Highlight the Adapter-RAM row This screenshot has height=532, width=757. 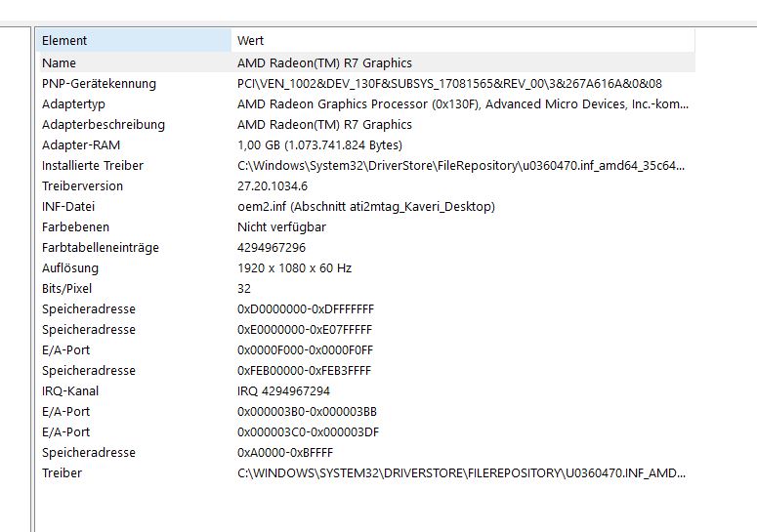click(x=80, y=144)
